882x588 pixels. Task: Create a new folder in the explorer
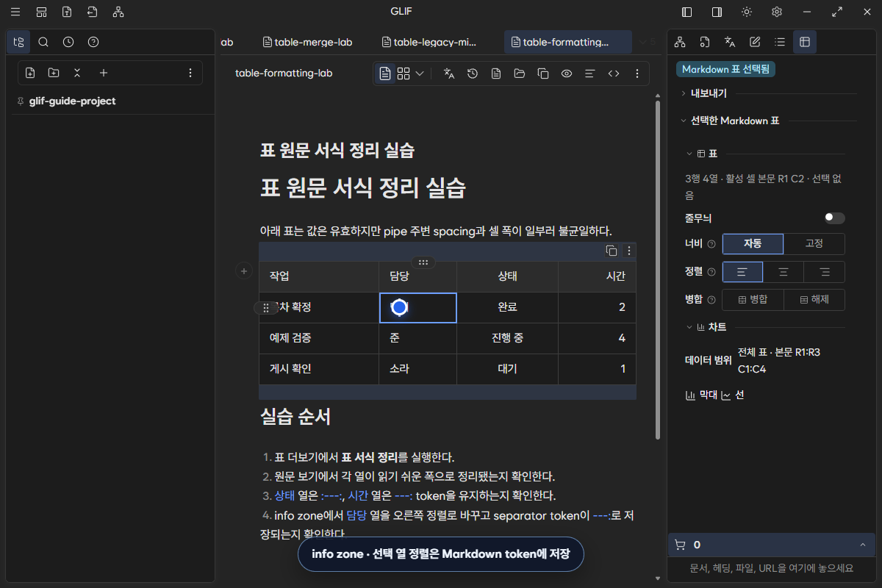(54, 73)
